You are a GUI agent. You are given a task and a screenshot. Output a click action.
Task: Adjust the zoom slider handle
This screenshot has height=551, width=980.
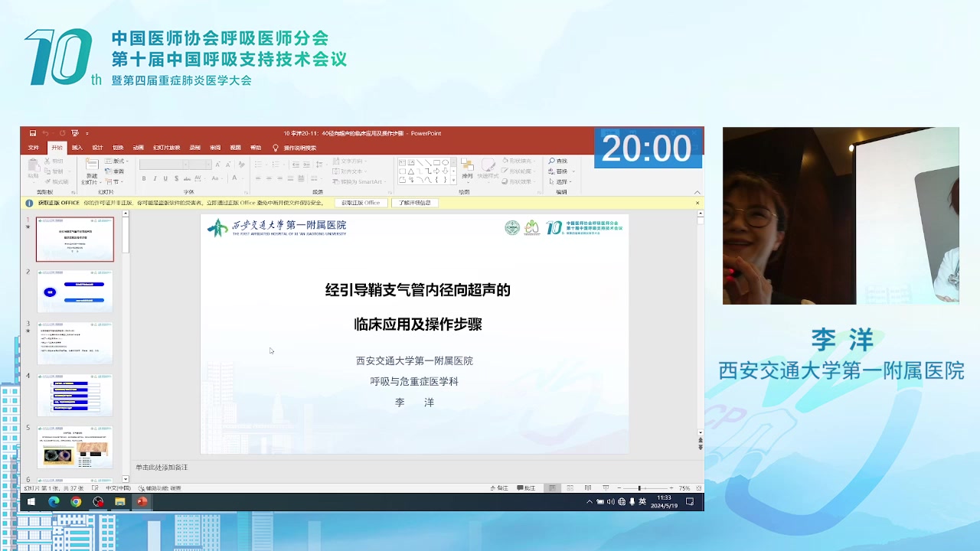pos(639,488)
